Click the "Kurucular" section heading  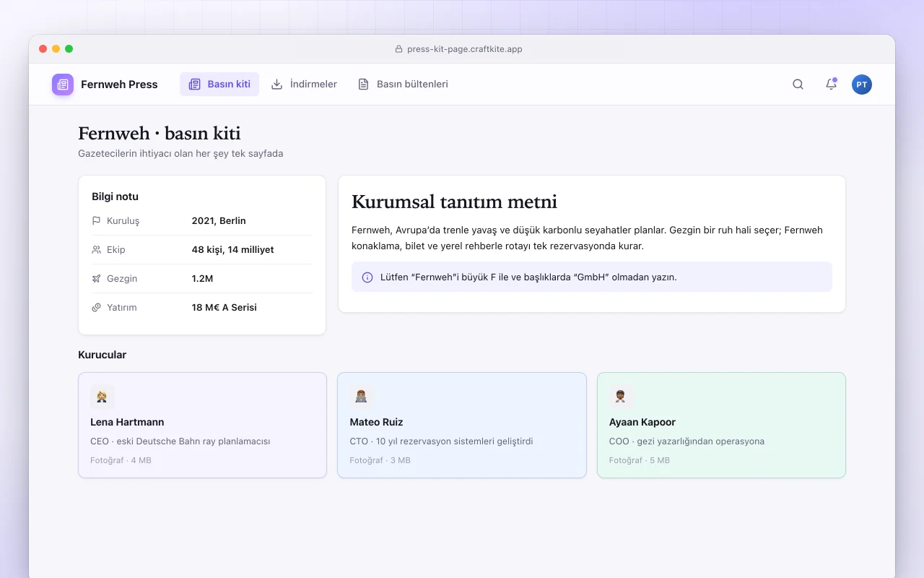[102, 355]
